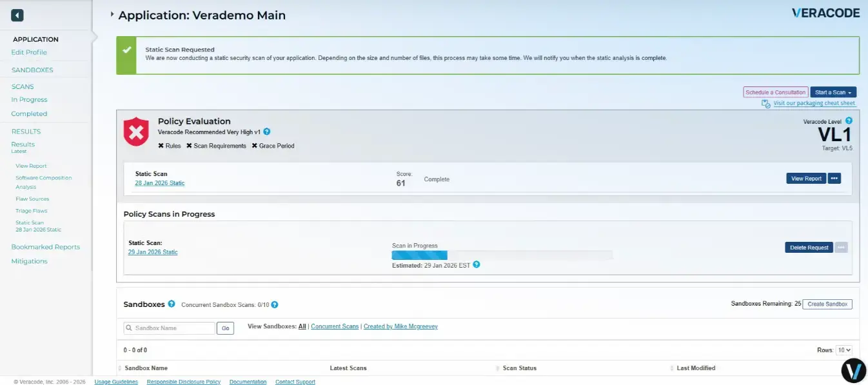Open Triage Flaws in sidebar
Viewport: 868px width, 385px height.
pos(32,211)
